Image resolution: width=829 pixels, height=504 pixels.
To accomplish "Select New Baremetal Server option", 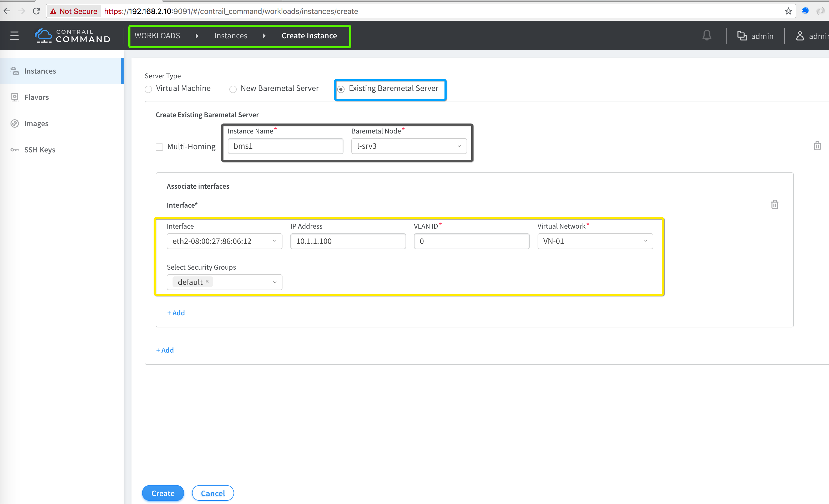I will pos(233,89).
